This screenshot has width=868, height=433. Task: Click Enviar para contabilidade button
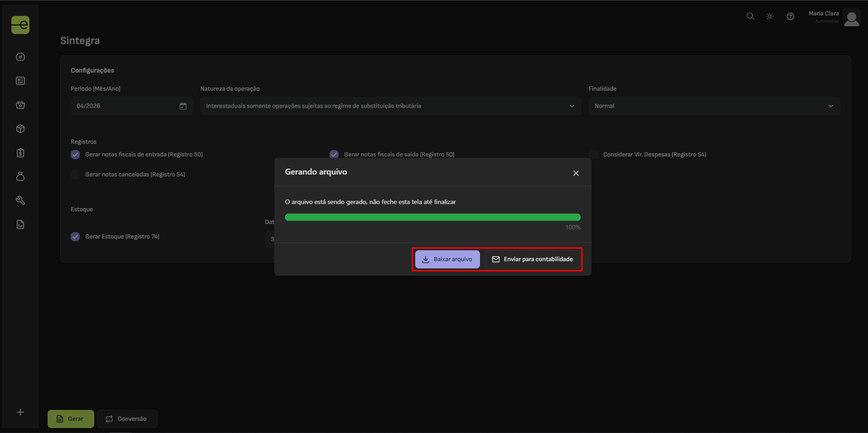(x=533, y=259)
